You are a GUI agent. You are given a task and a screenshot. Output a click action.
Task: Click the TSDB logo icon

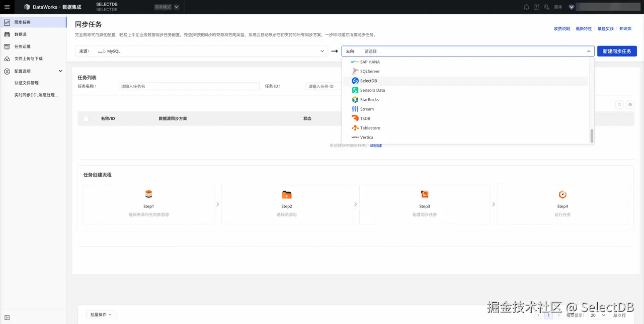point(355,118)
